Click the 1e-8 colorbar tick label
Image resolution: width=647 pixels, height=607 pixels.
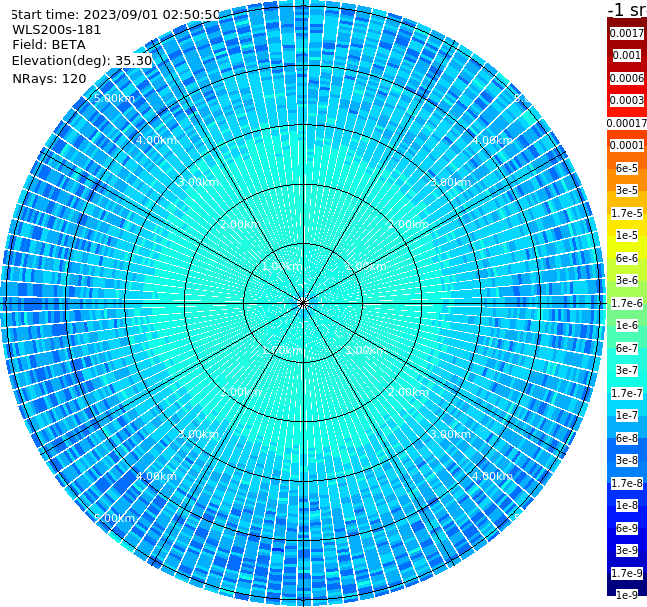627,505
